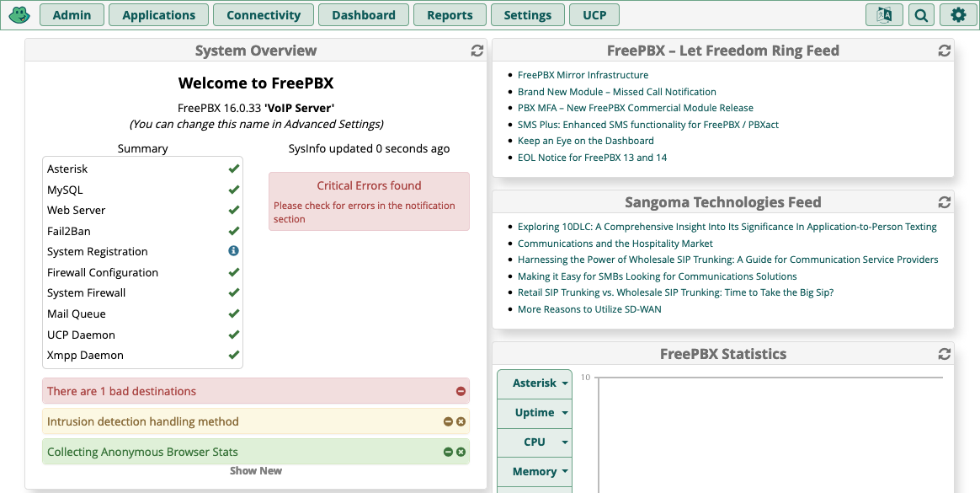
Task: Open the search magnifier icon
Action: (920, 15)
